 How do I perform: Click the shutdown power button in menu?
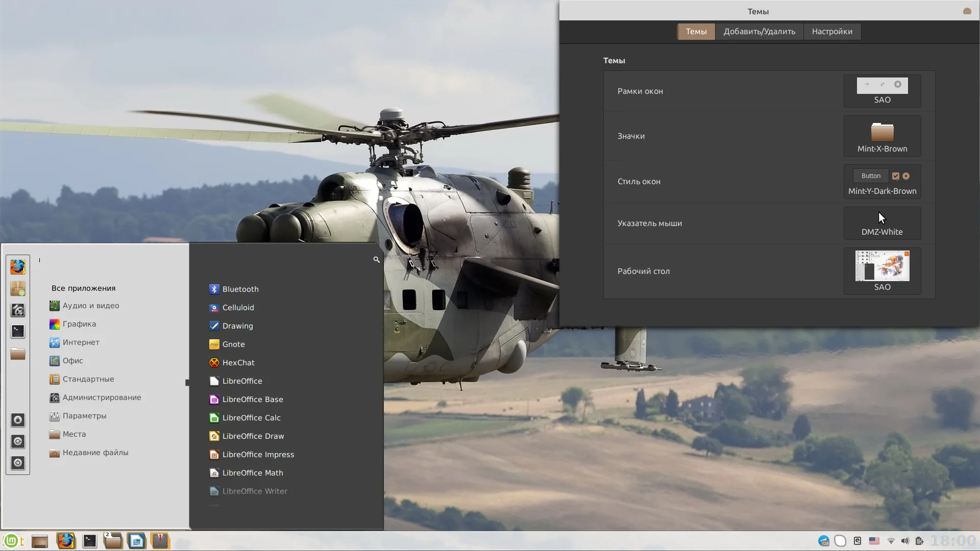(18, 463)
